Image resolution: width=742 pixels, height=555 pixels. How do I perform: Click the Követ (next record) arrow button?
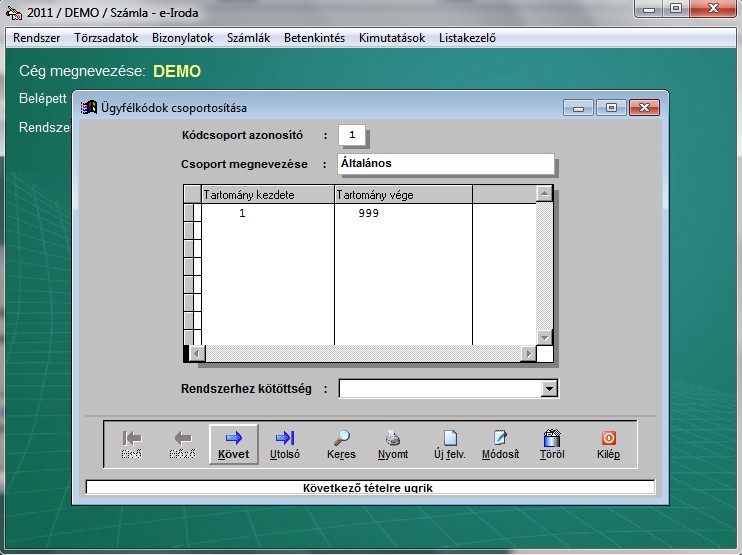click(x=234, y=444)
